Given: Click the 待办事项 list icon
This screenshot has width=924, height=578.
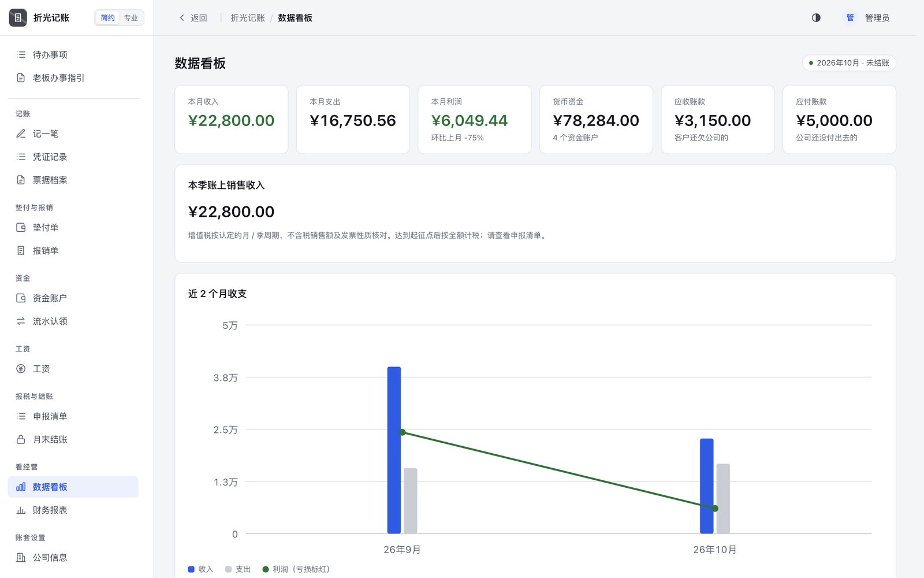Looking at the screenshot, I should 21,54.
